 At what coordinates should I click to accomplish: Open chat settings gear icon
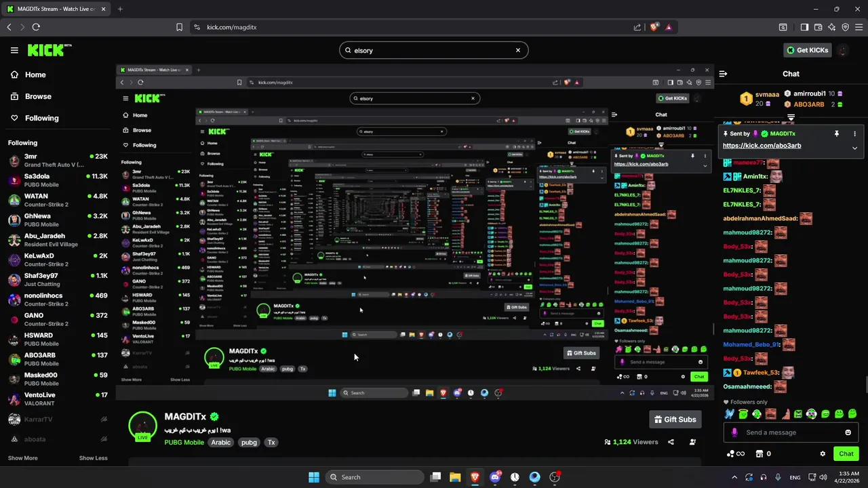click(823, 454)
